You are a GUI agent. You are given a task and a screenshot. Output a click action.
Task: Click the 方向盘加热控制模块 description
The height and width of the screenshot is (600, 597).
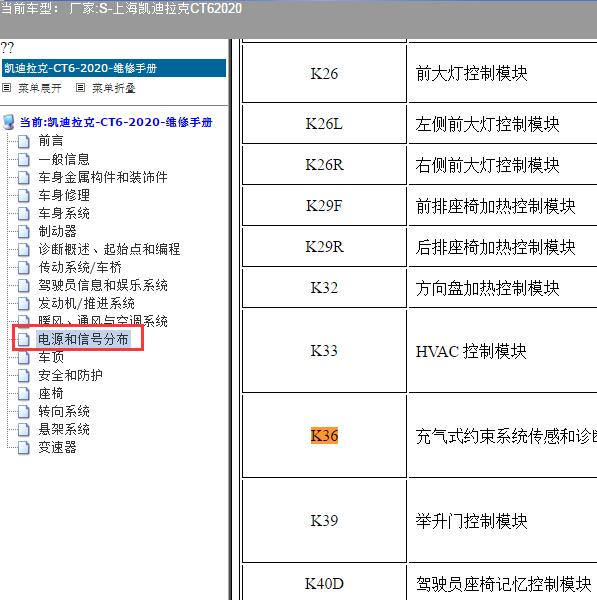pyautogui.click(x=488, y=288)
